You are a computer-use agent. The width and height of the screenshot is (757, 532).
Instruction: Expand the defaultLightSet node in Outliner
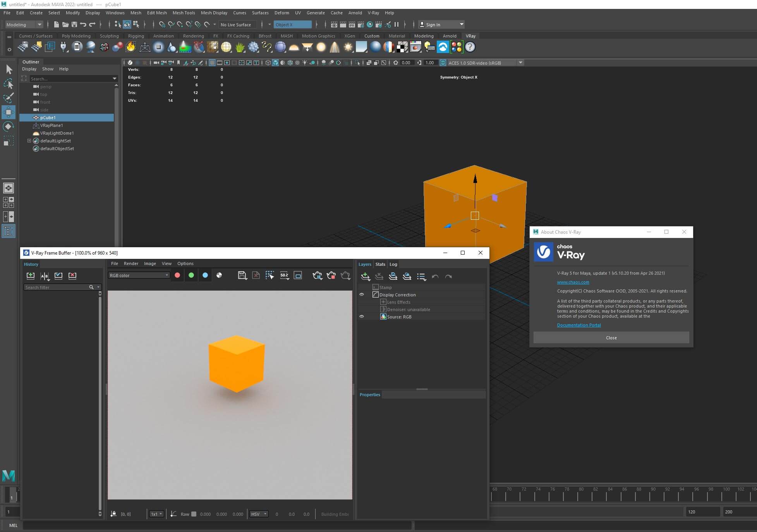click(x=29, y=141)
